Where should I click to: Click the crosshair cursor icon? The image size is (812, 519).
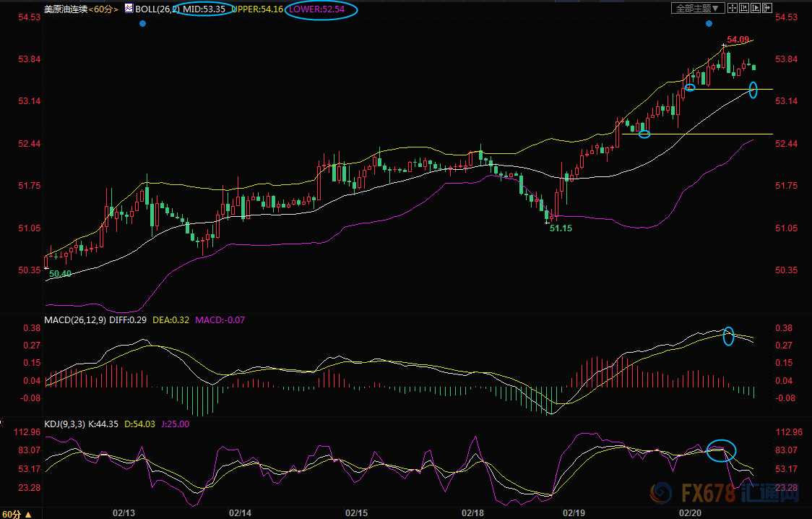pos(733,9)
